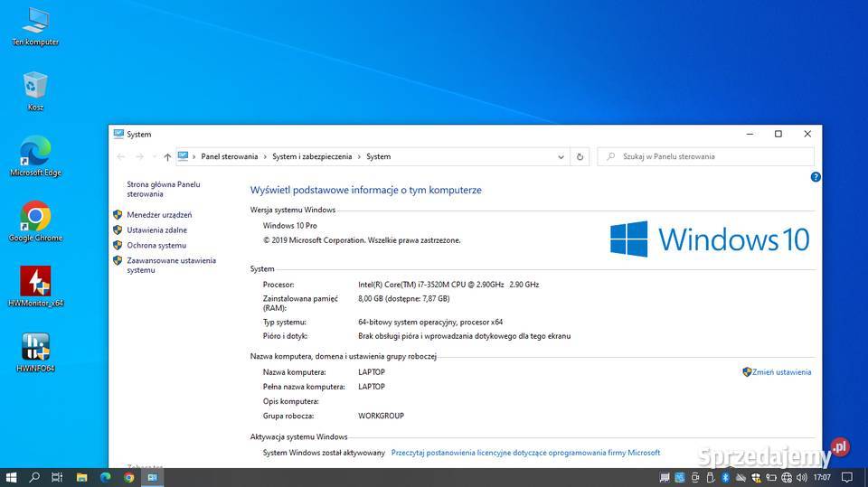This screenshot has height=487, width=868.
Task: Open Task View on the taskbar
Action: tap(57, 477)
